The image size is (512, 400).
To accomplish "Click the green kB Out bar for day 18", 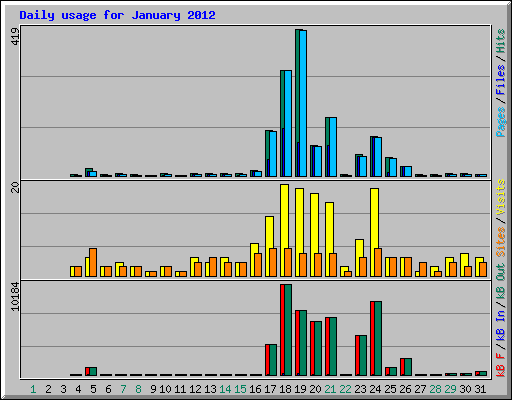I will coord(288,330).
